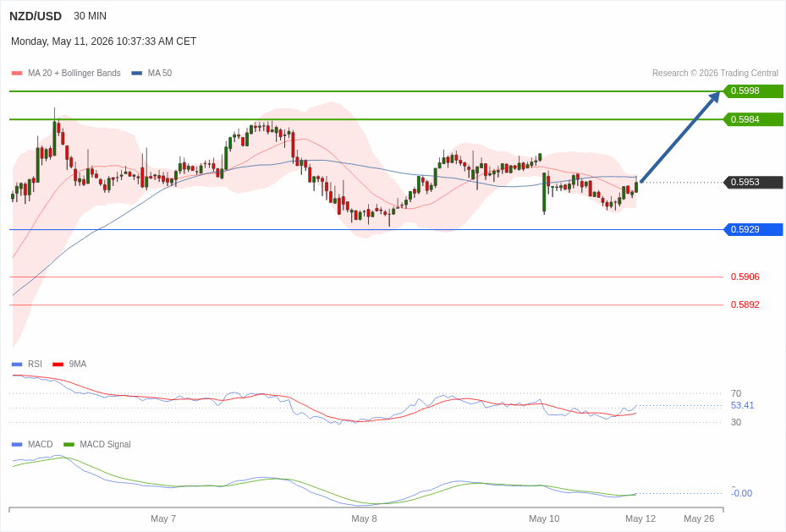The width and height of the screenshot is (786, 532).
Task: Click the green MACD Signal legend swatch
Action: click(x=69, y=444)
